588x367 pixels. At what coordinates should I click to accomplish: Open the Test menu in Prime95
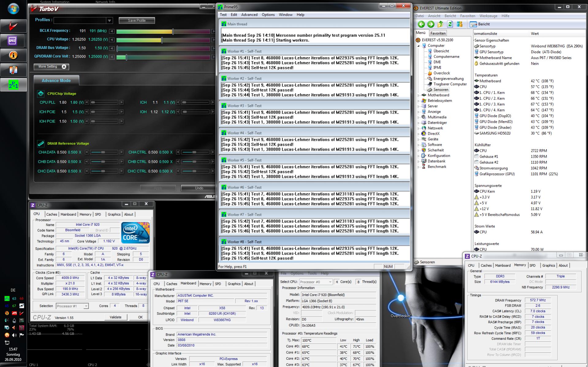coord(223,15)
